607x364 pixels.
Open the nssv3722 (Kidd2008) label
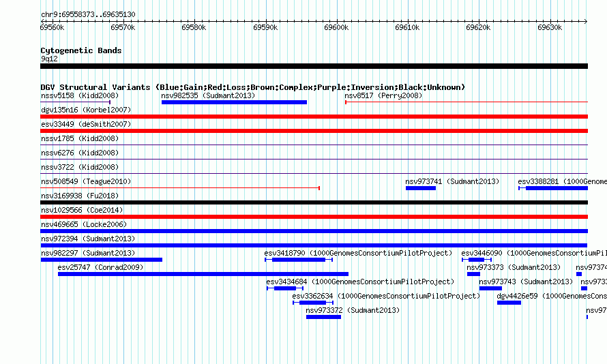pyautogui.click(x=80, y=167)
